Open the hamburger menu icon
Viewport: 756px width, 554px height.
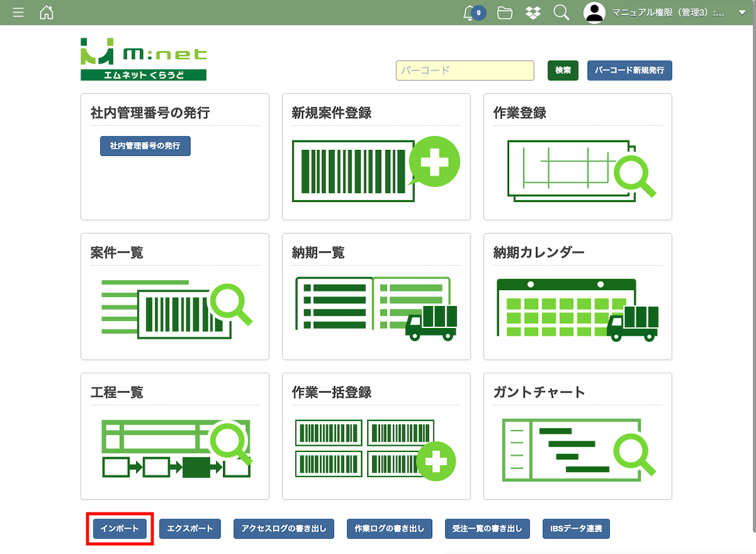click(x=18, y=13)
